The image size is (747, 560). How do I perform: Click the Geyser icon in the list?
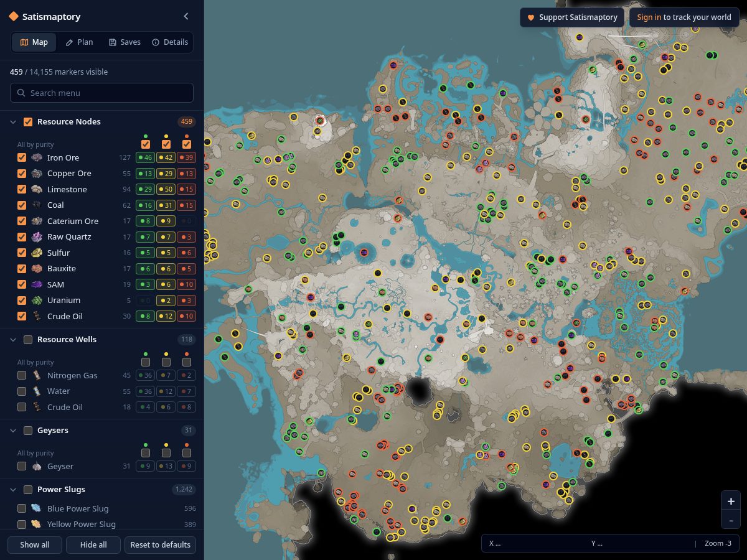[x=37, y=466]
